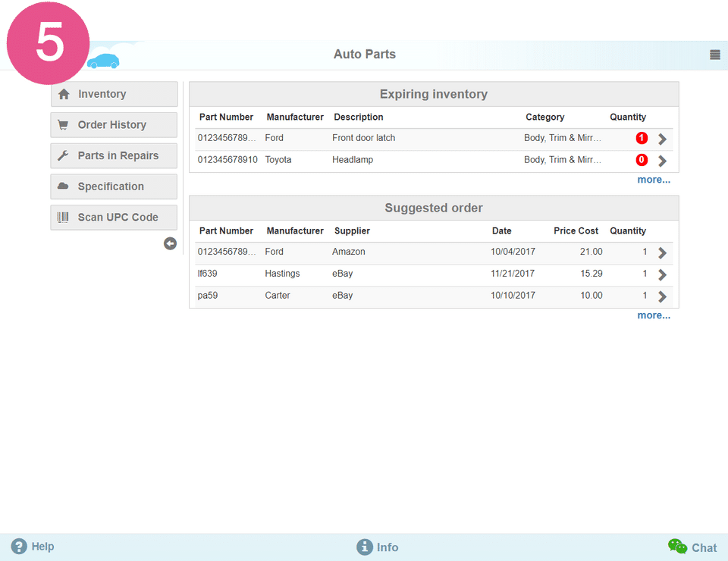728x561 pixels.
Task: Click the Auto Parts title
Action: (365, 55)
